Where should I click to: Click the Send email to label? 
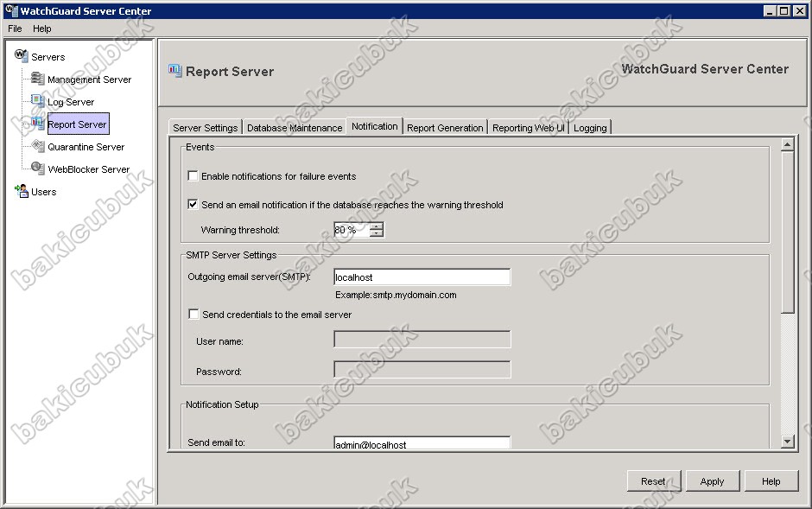coord(217,442)
